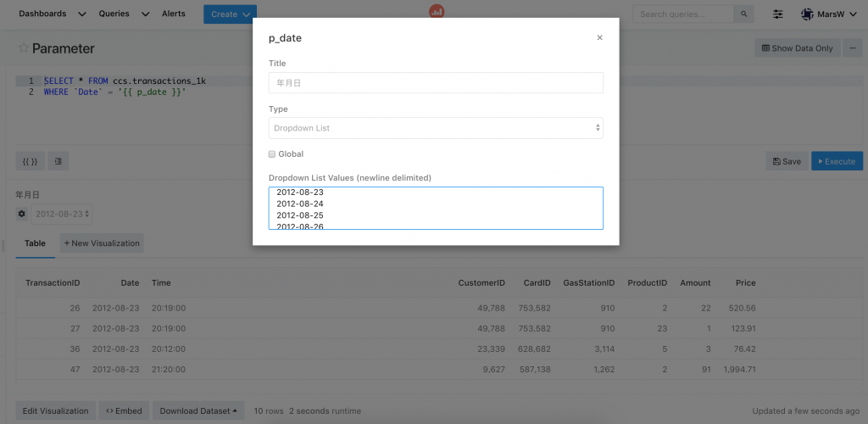Click TransactionID cell 27
Screen dimensions: 868x424
pos(75,328)
